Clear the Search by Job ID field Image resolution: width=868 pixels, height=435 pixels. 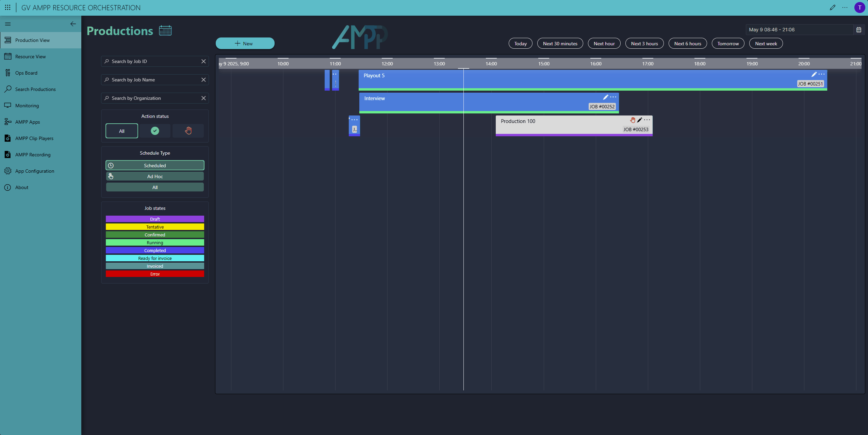203,61
